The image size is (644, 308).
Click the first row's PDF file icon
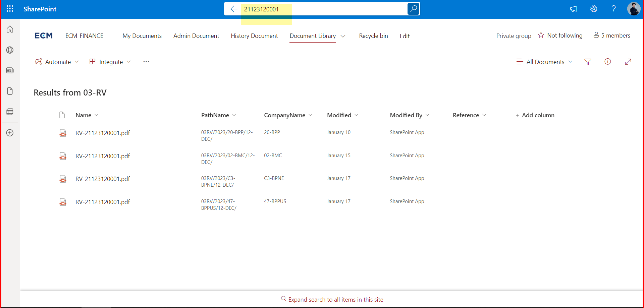coord(63,133)
